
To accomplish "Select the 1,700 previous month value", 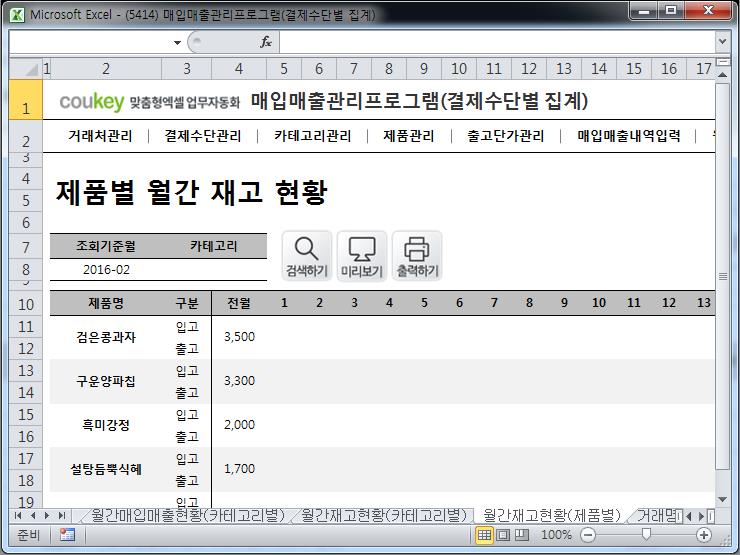I will (x=239, y=469).
